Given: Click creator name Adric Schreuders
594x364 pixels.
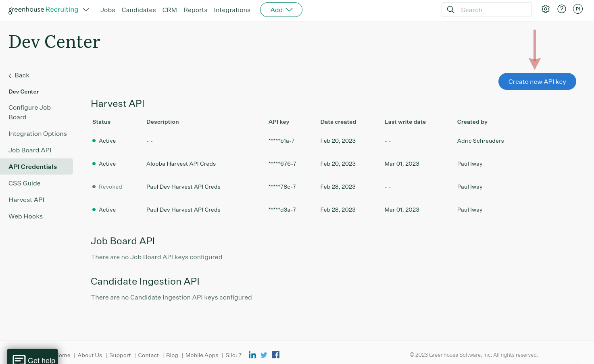Looking at the screenshot, I should pyautogui.click(x=481, y=141).
